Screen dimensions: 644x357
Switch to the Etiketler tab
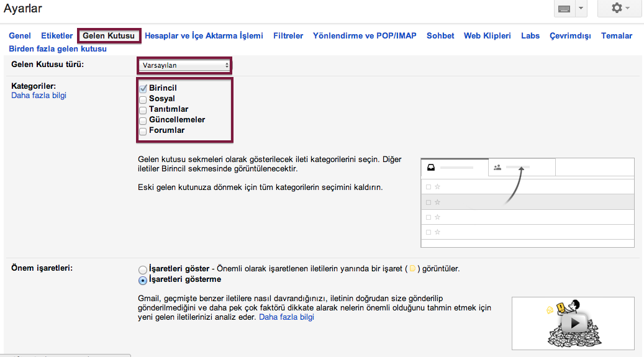57,36
